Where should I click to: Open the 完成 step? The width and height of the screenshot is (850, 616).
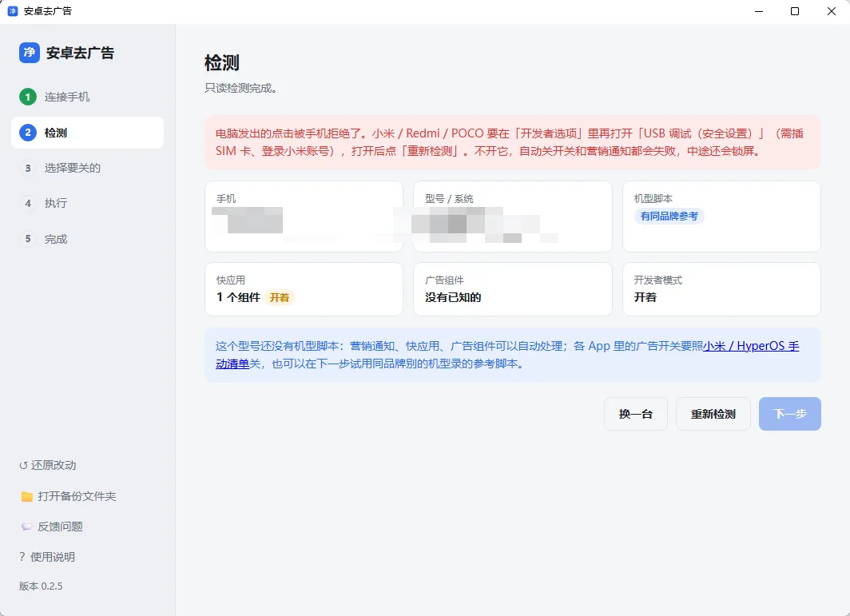87,239
